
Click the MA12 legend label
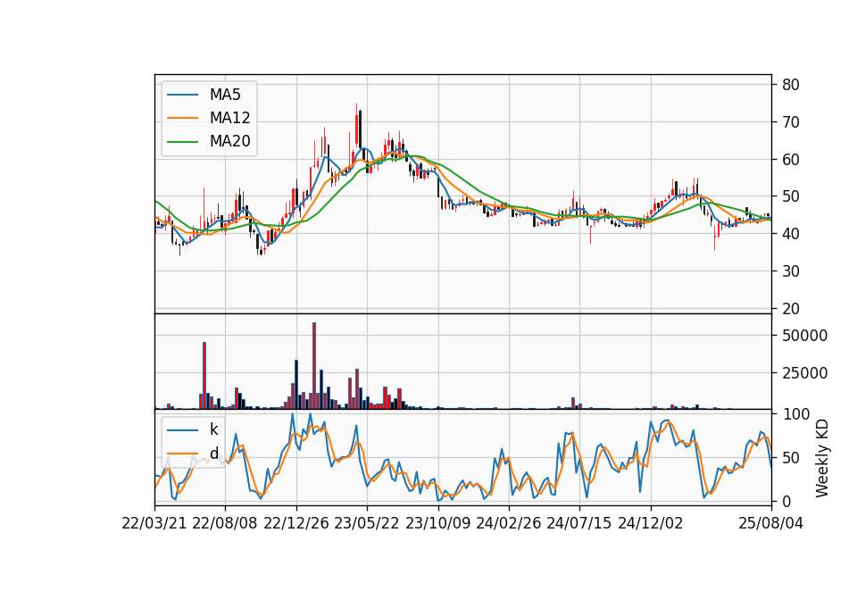click(229, 118)
